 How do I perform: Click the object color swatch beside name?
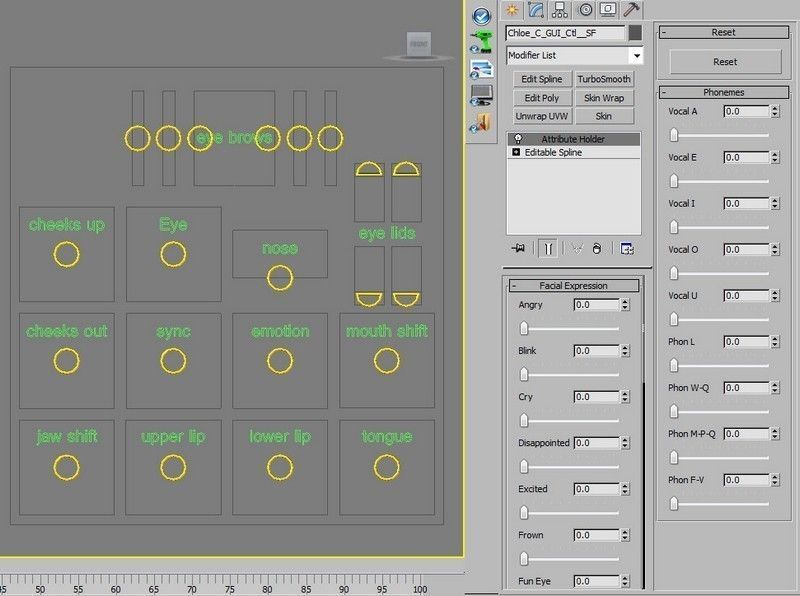point(635,33)
